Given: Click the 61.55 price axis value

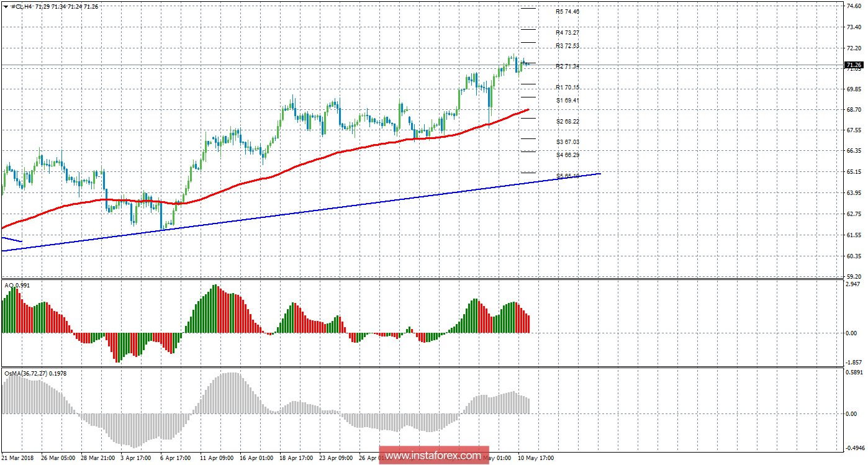Looking at the screenshot, I should coord(854,235).
